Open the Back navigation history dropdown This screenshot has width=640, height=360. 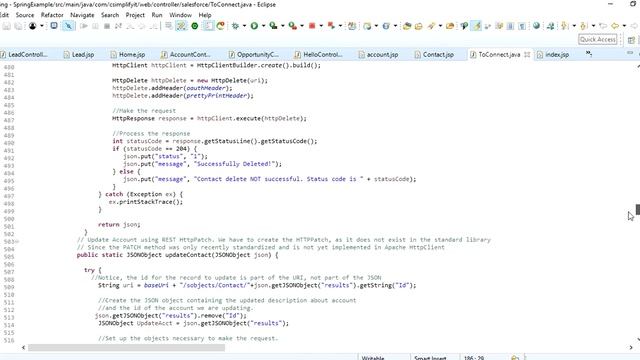[624, 26]
